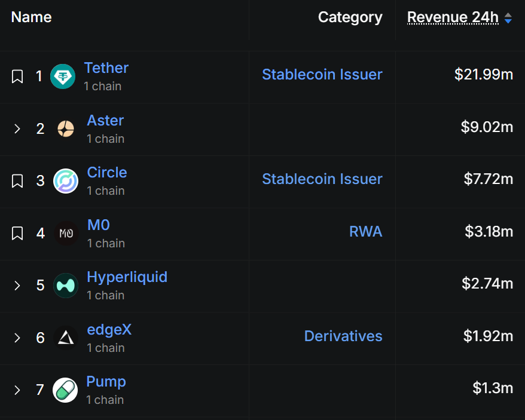525x420 pixels.
Task: Expand the Aster row chevron
Action: [x=17, y=128]
